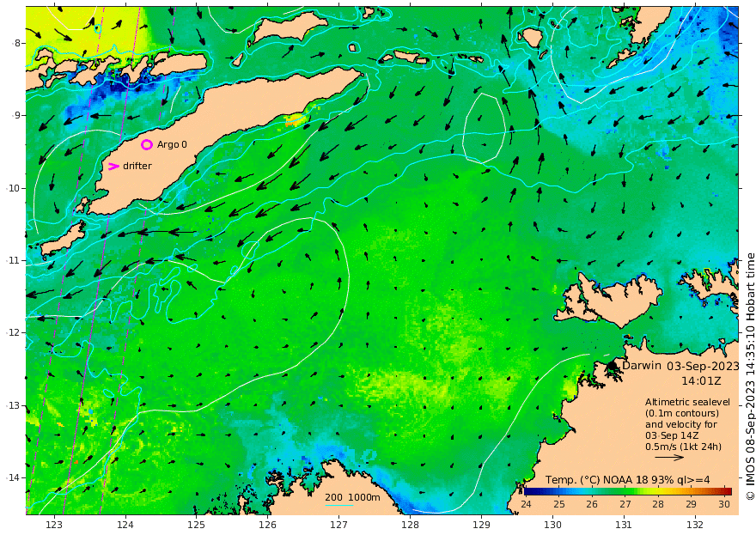Click colorbar tick label '29'
Image resolution: width=756 pixels, height=541 pixels.
tap(691, 504)
